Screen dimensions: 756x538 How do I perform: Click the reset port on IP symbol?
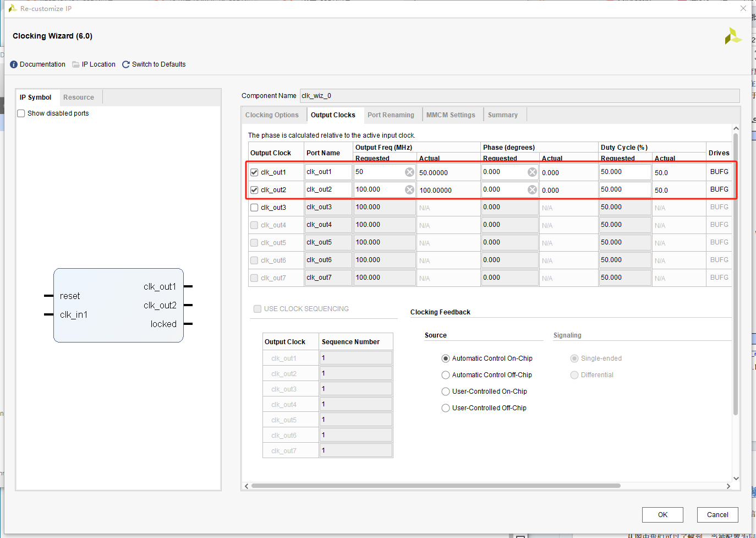[x=70, y=296]
